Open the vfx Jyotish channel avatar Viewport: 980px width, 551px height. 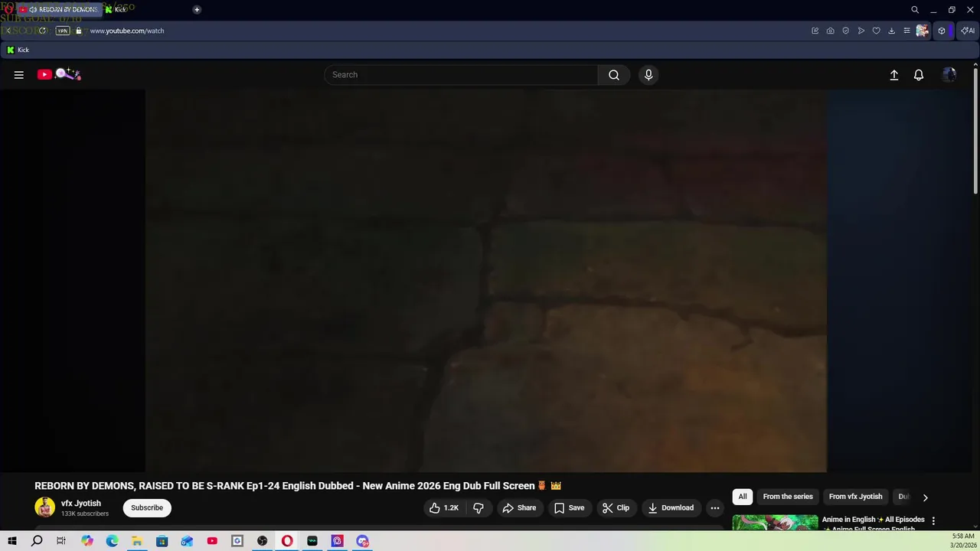point(45,507)
